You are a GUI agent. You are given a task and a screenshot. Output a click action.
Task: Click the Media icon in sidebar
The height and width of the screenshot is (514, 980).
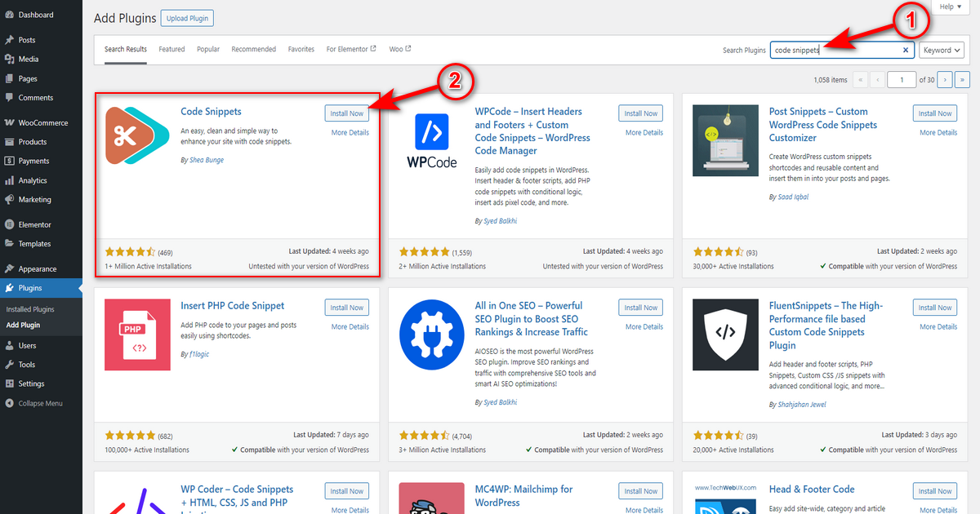9,59
